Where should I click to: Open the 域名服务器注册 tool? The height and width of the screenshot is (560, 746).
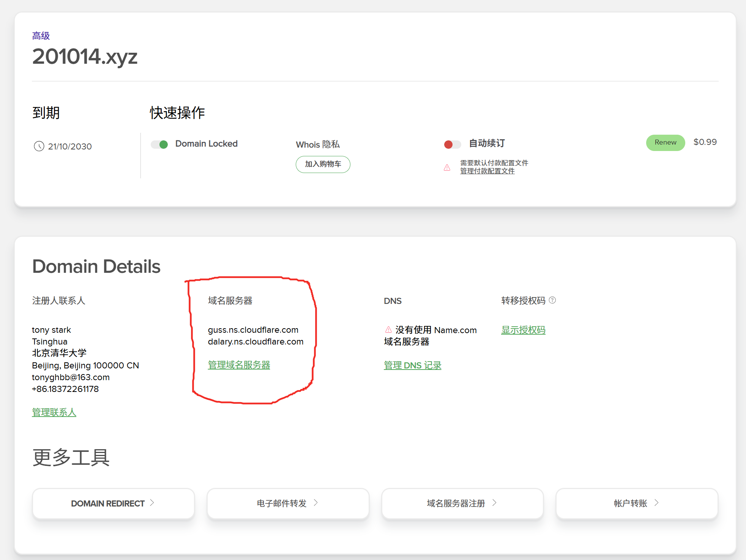(x=462, y=503)
